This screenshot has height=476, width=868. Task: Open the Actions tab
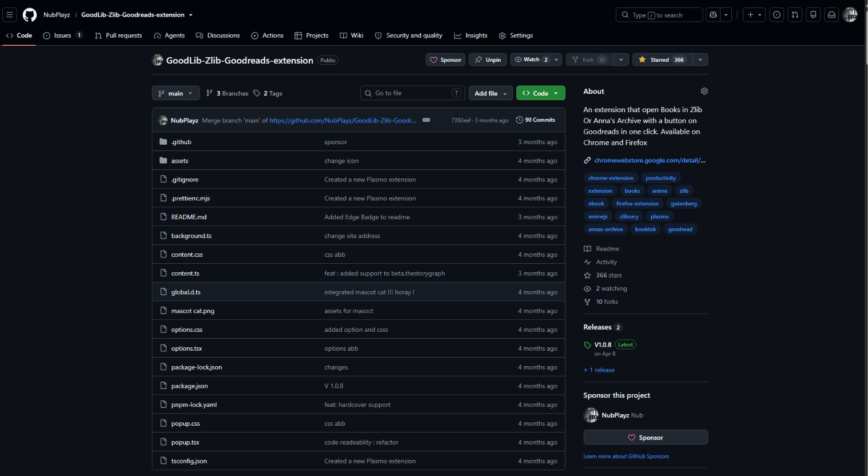coord(268,35)
